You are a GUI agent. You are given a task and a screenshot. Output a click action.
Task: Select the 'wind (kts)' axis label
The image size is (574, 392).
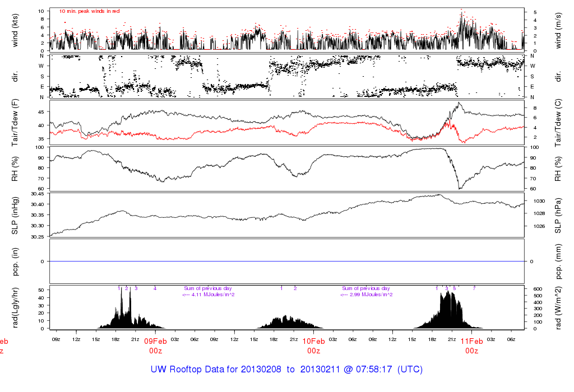pos(15,30)
